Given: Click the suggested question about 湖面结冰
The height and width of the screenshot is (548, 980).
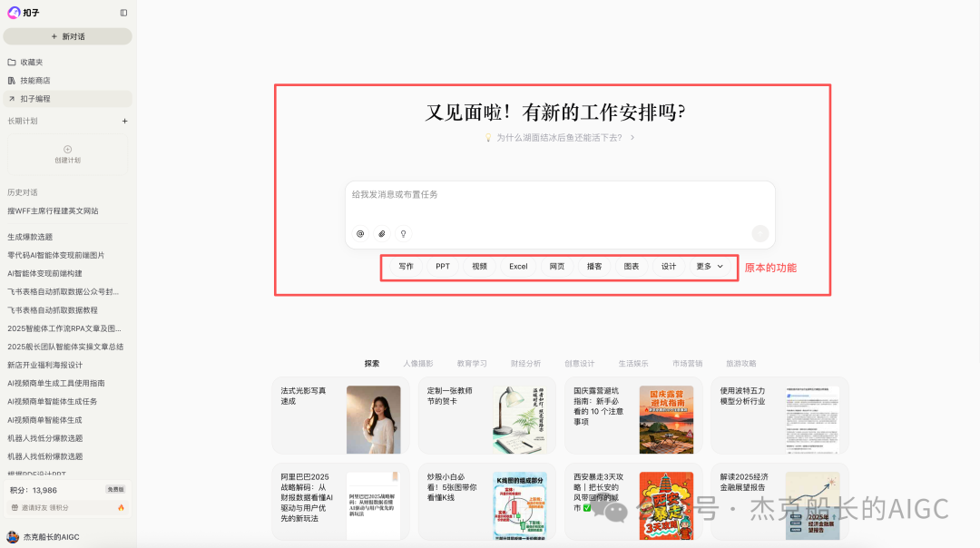Looking at the screenshot, I should (x=559, y=138).
